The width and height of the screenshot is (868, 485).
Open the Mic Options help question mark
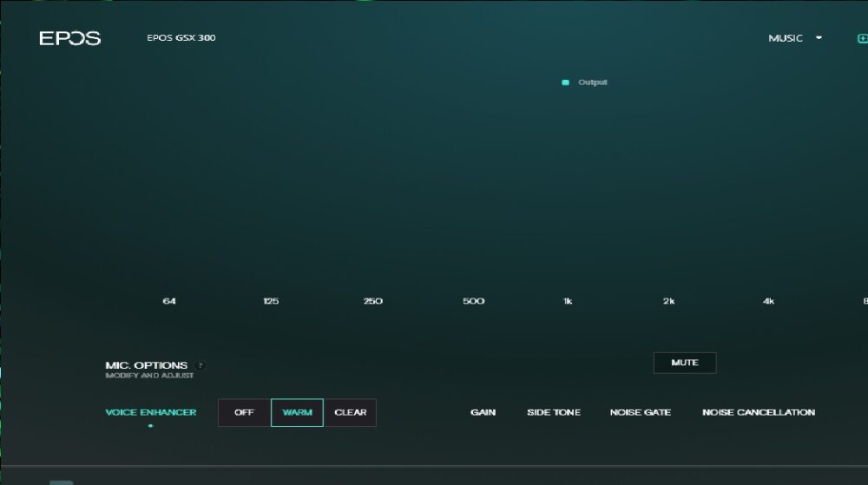[x=201, y=365]
